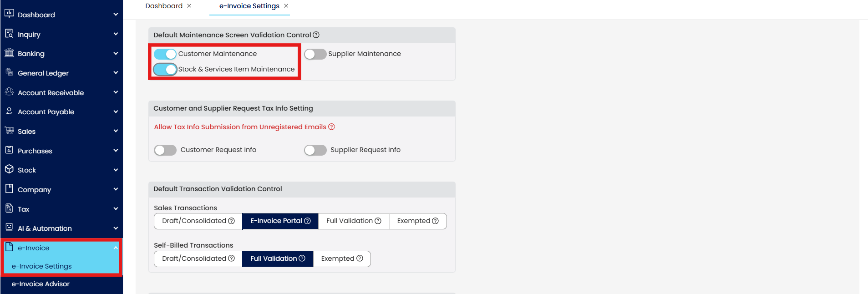Close the e-Invoice Settings tab
Image resolution: width=868 pixels, height=294 pixels.
[x=286, y=6]
